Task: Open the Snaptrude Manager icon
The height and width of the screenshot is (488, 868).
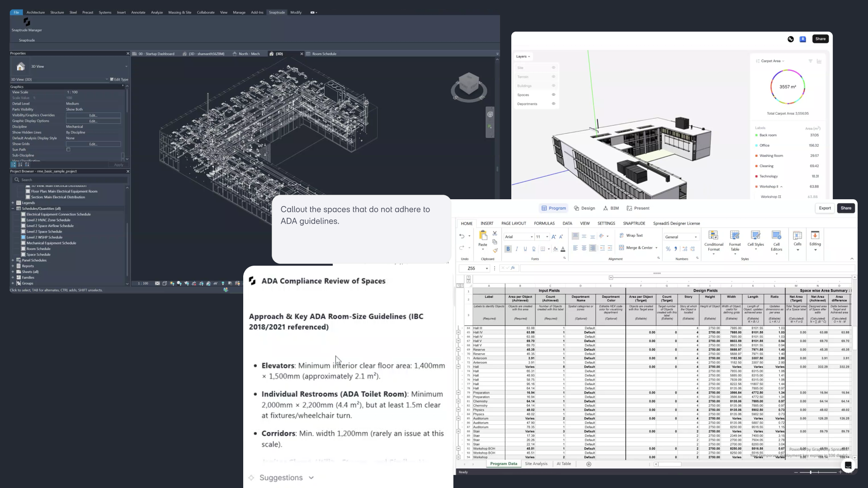Action: (27, 22)
